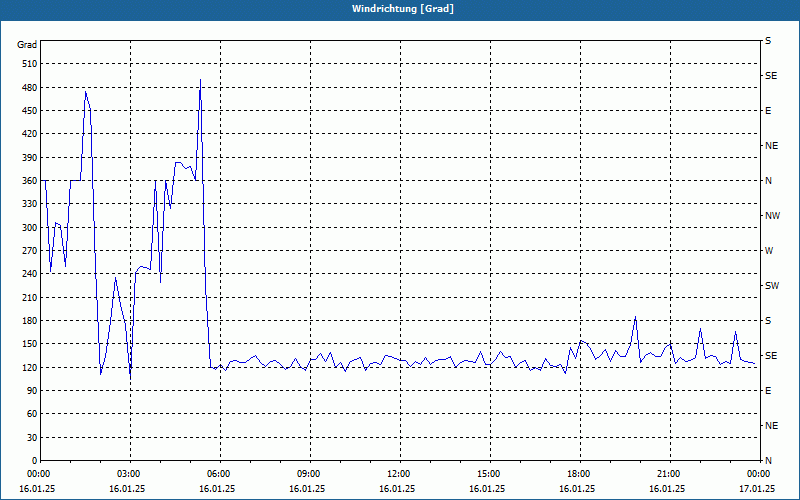Select the 270 degree axis label
The width and height of the screenshot is (800, 500).
point(31,251)
